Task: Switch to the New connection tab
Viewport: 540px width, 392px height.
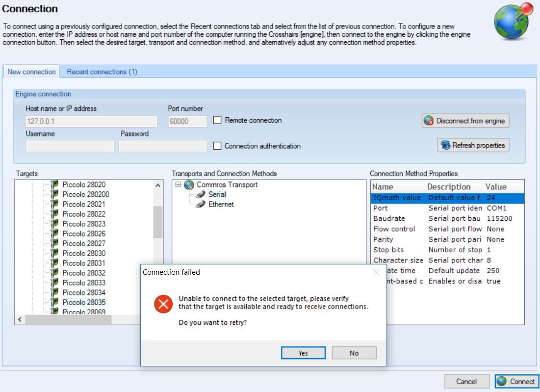Action: pos(31,72)
